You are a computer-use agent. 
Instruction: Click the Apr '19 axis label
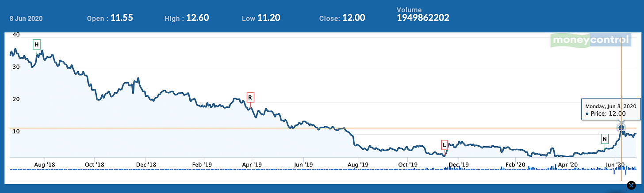click(252, 164)
